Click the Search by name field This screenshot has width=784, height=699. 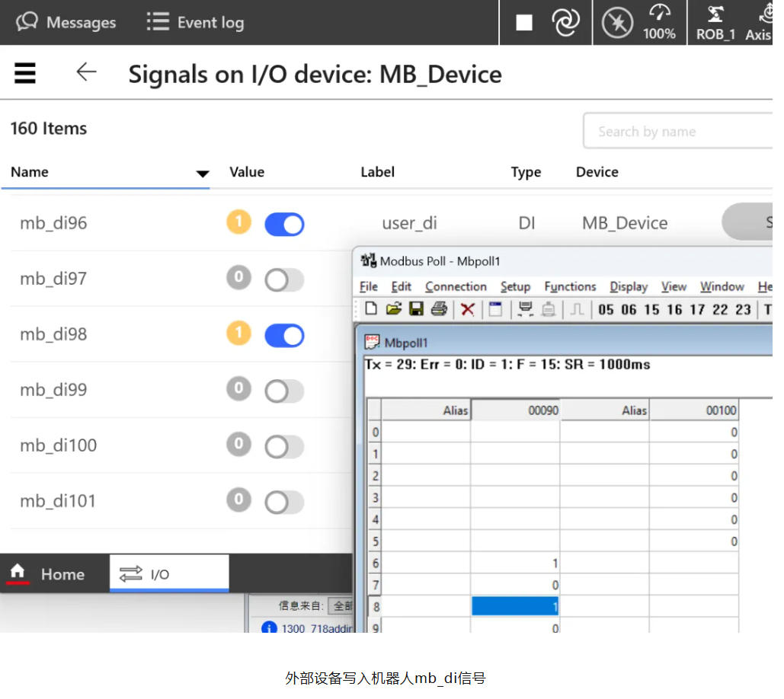678,132
